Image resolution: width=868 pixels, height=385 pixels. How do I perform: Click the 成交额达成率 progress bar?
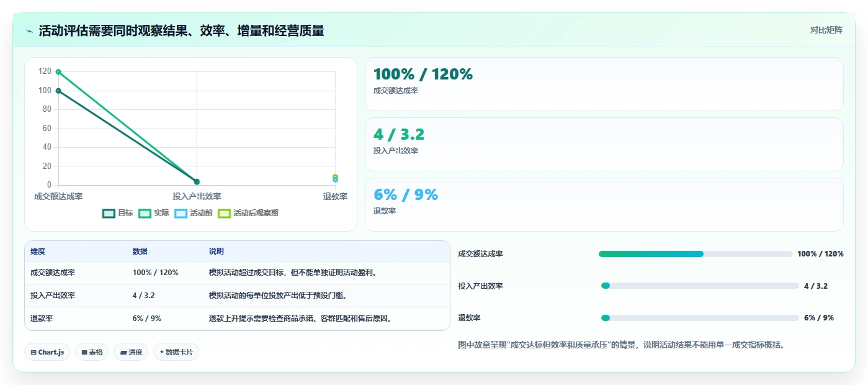pyautogui.click(x=696, y=254)
